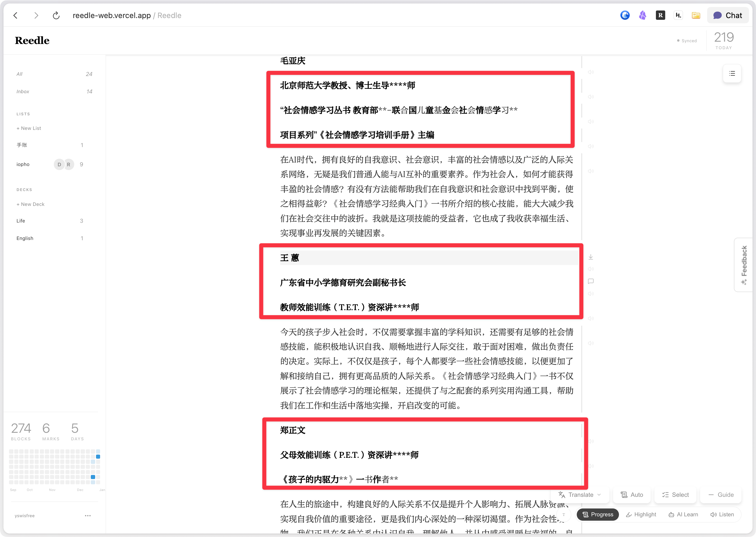
Task: Click the progress bar beside 在AI时代 paragraph
Action: 581,196
